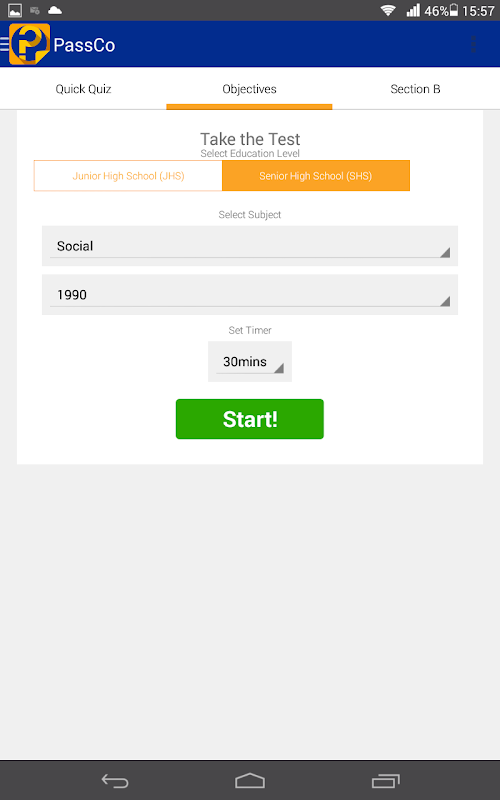Open the recent apps icon

(x=386, y=781)
